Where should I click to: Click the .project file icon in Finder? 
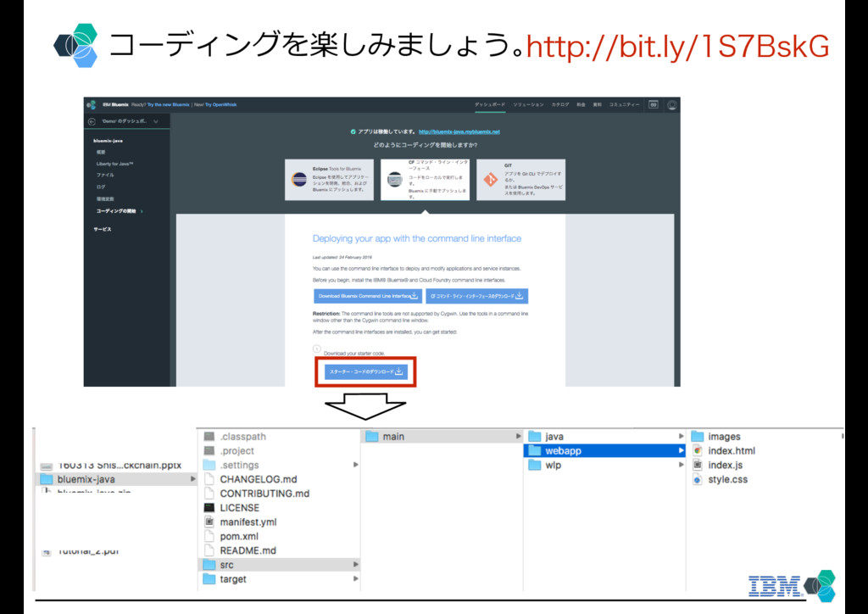[x=209, y=450]
